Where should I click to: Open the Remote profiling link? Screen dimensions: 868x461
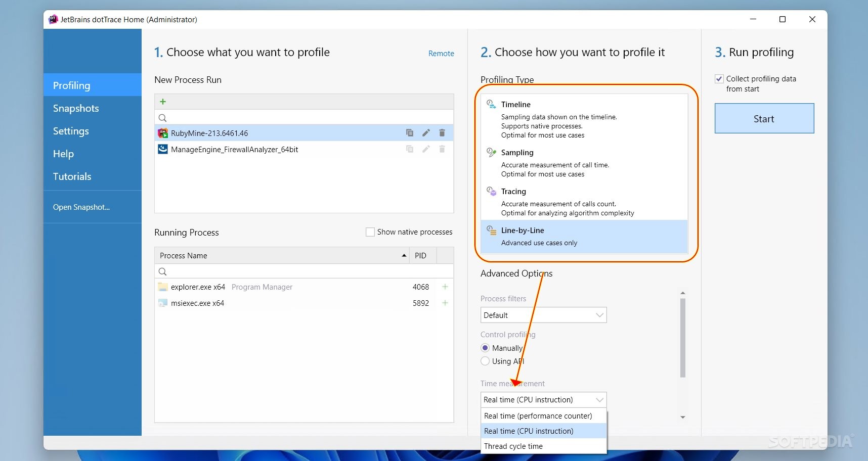coord(441,53)
